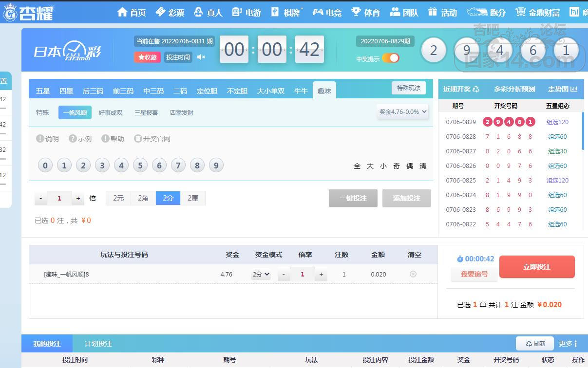Screen dimensions: 588x368
Task: Open the 奖金4.76-0.0% dropdown
Action: tap(403, 111)
